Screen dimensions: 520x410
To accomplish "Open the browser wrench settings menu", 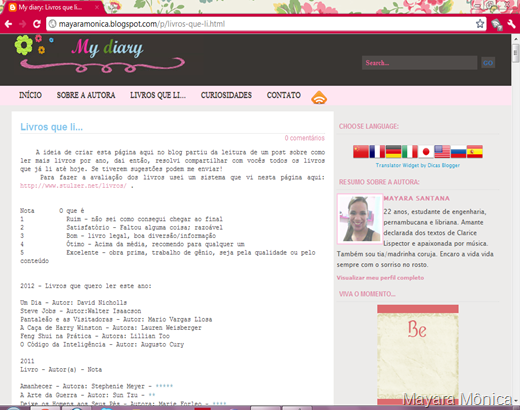I will (x=511, y=24).
